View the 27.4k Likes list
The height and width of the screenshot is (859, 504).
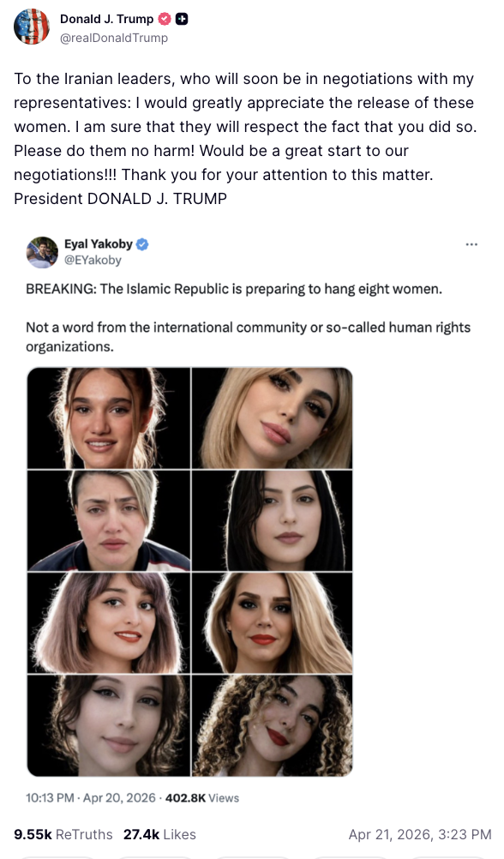click(x=159, y=834)
